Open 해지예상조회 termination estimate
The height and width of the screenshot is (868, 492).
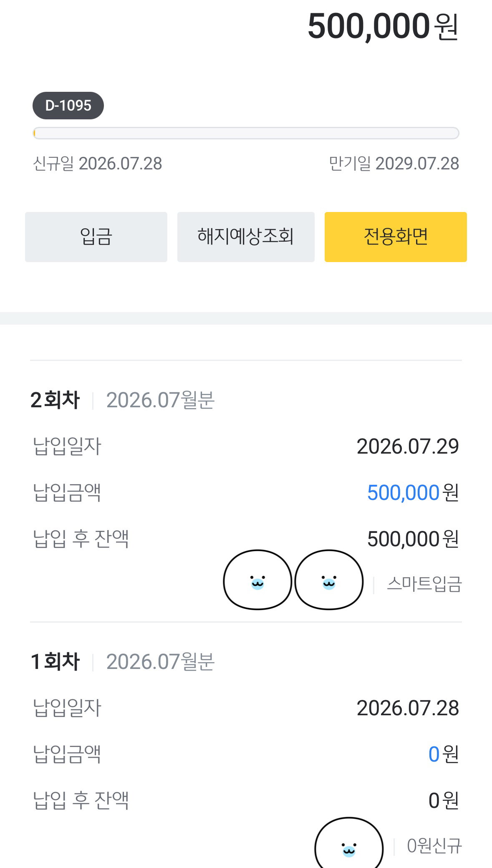(x=246, y=237)
